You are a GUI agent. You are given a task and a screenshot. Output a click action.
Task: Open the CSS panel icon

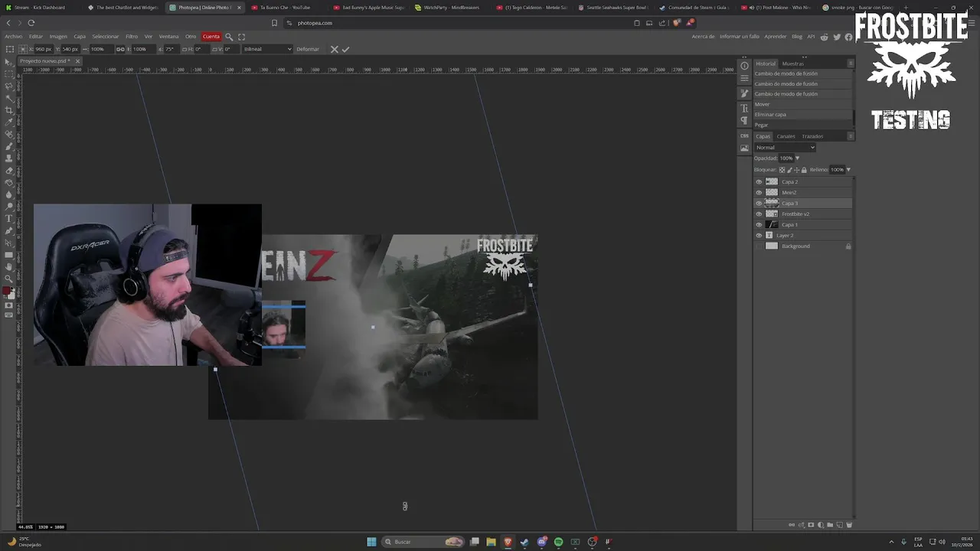[745, 135]
